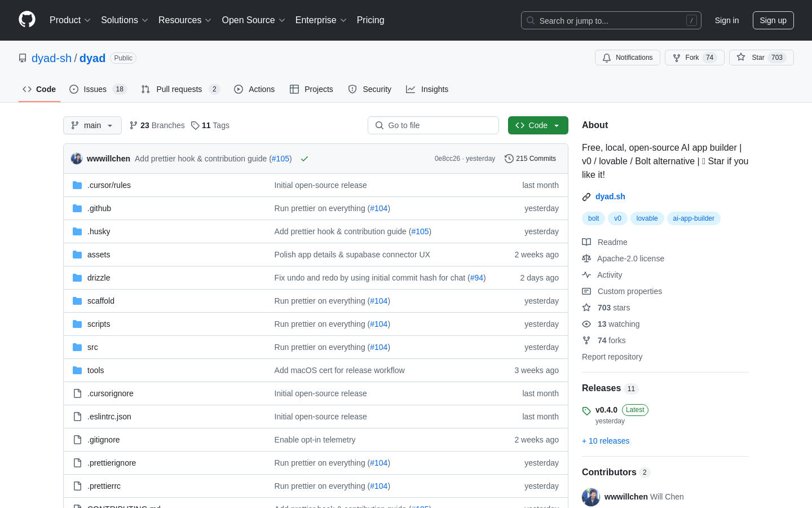Switch to the Insights tab
Viewport: 812px width, 508px height.
(427, 89)
